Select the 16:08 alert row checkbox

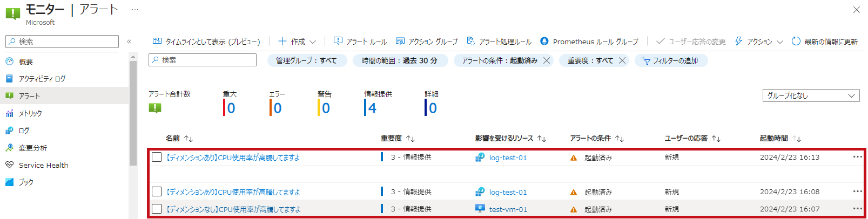click(157, 191)
